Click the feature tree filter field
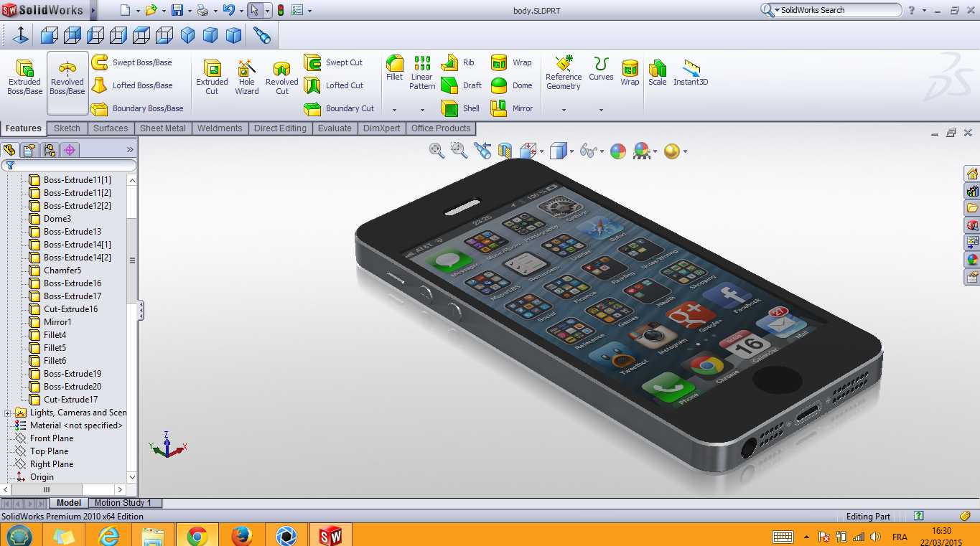The width and height of the screenshot is (980, 546). click(x=70, y=165)
